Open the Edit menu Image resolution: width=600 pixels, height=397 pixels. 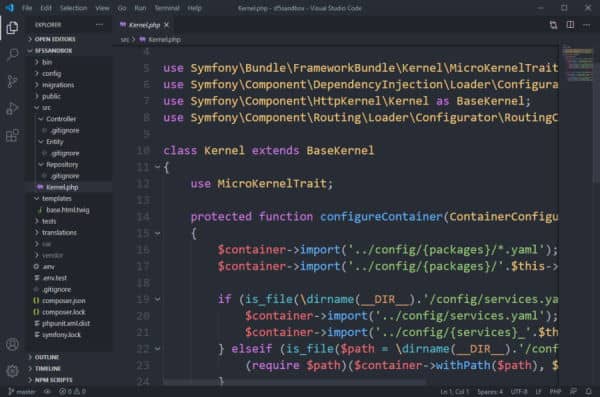coord(46,8)
